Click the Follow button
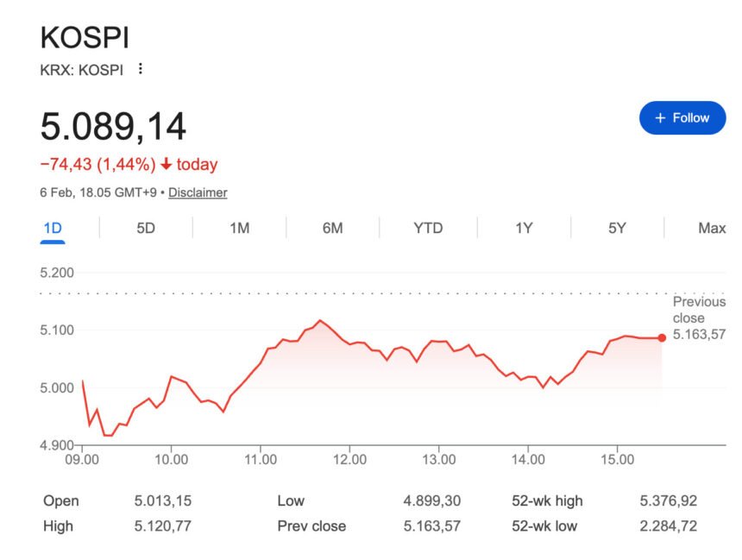Viewport: 742px width, 560px height. coord(682,117)
